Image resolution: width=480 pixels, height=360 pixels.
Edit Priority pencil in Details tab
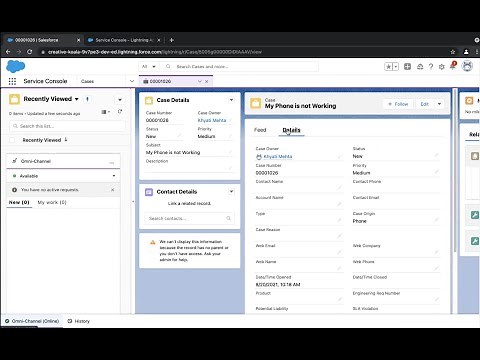[x=437, y=172]
